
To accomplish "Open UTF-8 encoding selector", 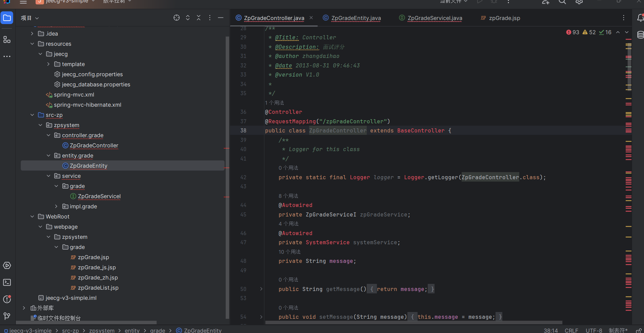I will [594, 330].
